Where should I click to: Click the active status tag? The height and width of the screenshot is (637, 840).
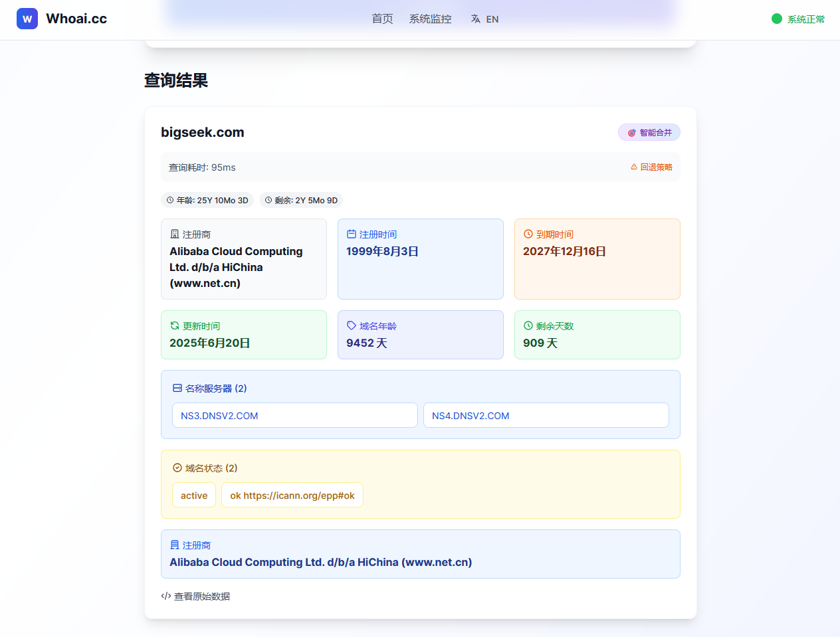point(194,495)
